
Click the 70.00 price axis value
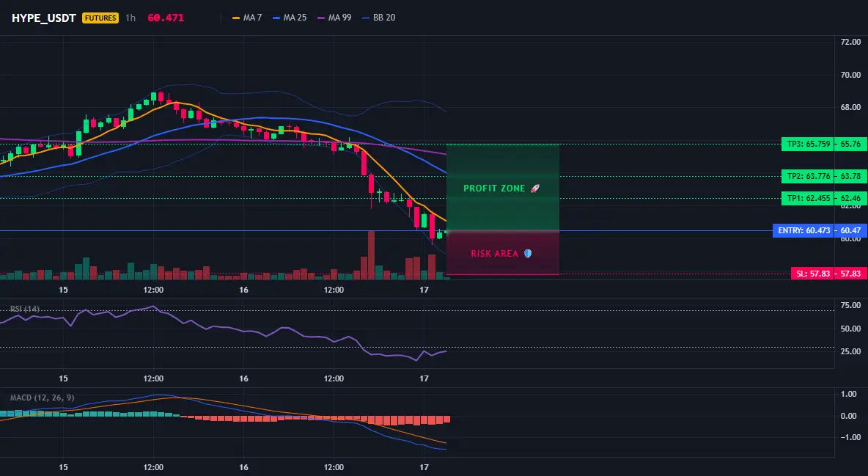(x=851, y=75)
